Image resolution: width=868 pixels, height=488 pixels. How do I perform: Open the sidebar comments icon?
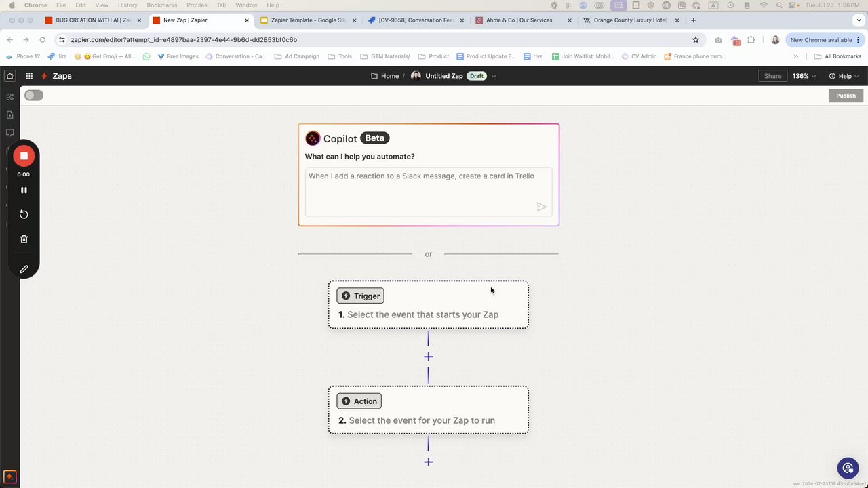(x=9, y=133)
